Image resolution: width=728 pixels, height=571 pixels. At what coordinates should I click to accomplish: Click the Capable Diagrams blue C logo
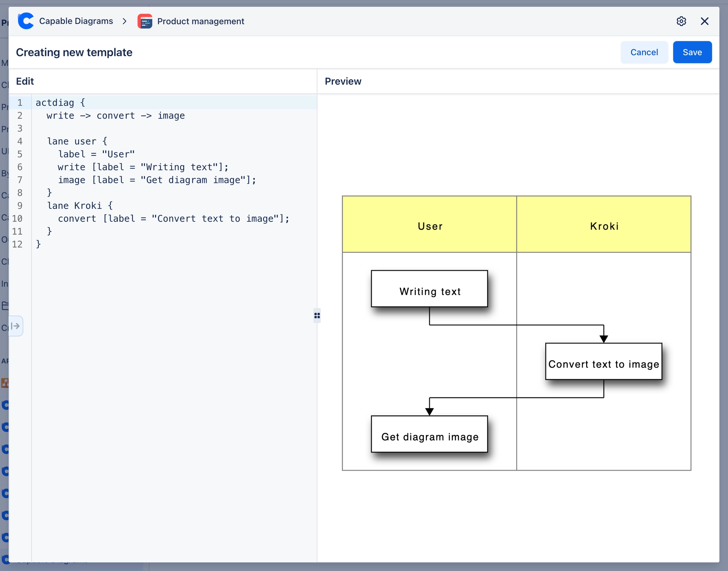25,21
